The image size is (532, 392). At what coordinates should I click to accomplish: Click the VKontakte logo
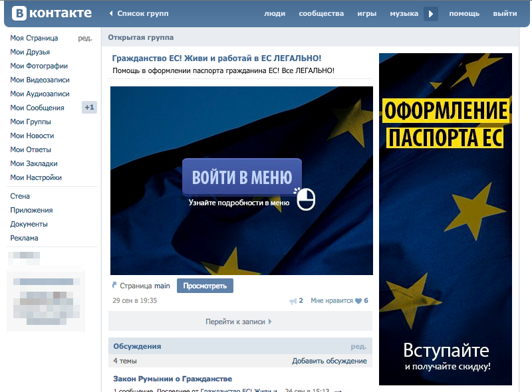pos(52,13)
